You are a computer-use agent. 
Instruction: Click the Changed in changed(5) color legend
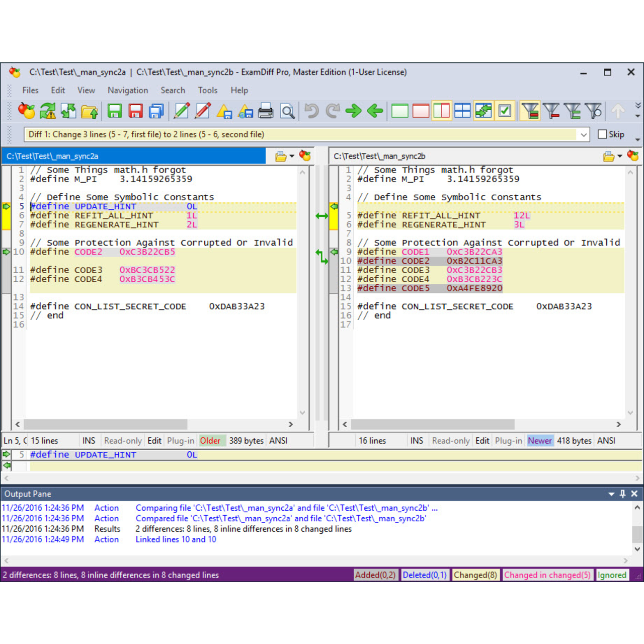coord(547,575)
